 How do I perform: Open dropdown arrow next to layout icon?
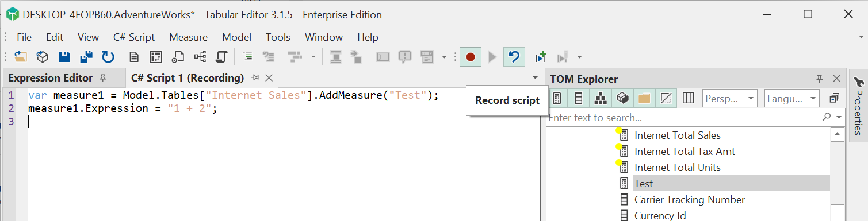coord(444,57)
